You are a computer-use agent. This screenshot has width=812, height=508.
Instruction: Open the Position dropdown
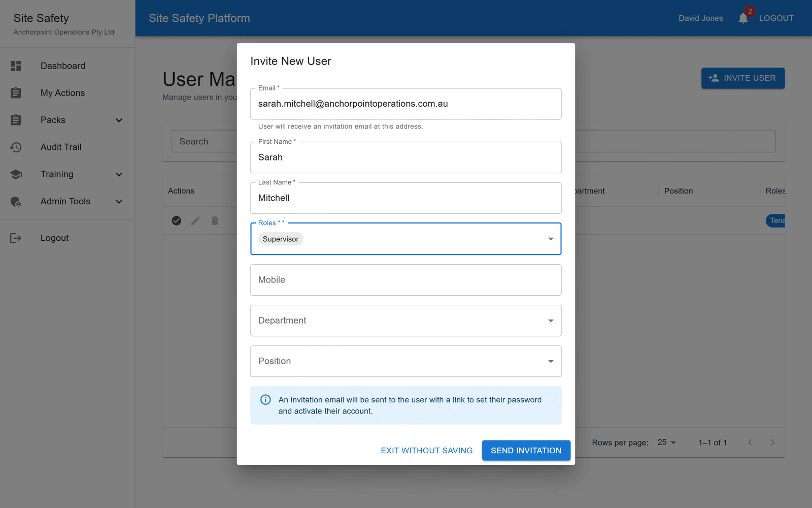coord(406,361)
